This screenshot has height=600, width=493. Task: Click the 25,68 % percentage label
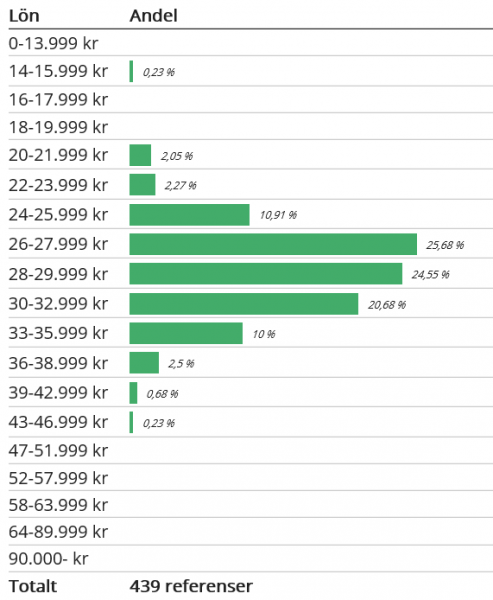point(445,245)
